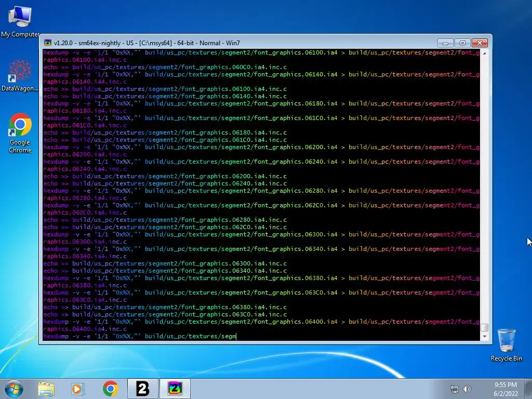Click the wrapped line 'raphics.06100.ia4.inc.c'
Screen dimensions: 532x399
pos(85,60)
